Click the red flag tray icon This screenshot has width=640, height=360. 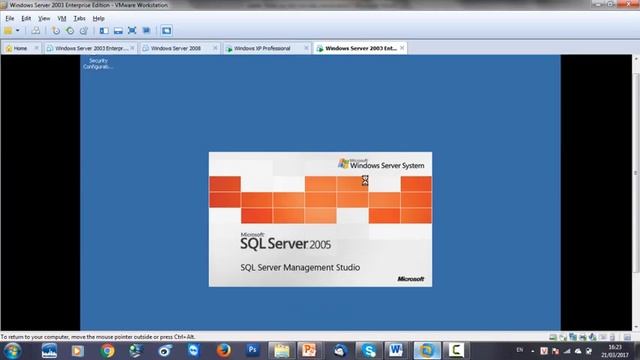click(x=555, y=351)
